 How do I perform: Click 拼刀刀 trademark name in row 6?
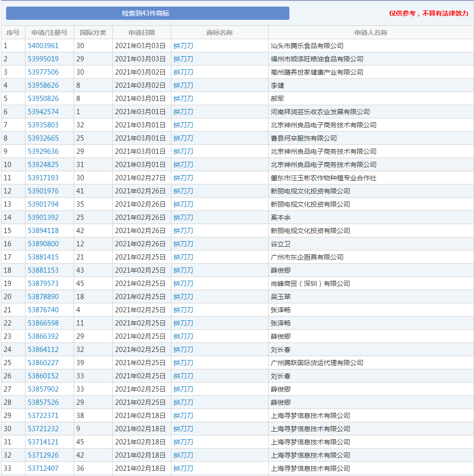pyautogui.click(x=183, y=112)
